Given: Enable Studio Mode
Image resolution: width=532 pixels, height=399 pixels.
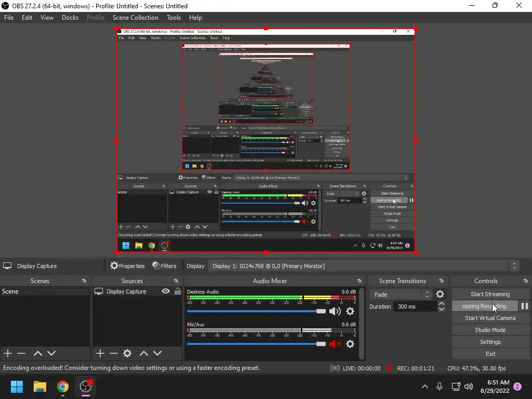Looking at the screenshot, I should tap(490, 330).
